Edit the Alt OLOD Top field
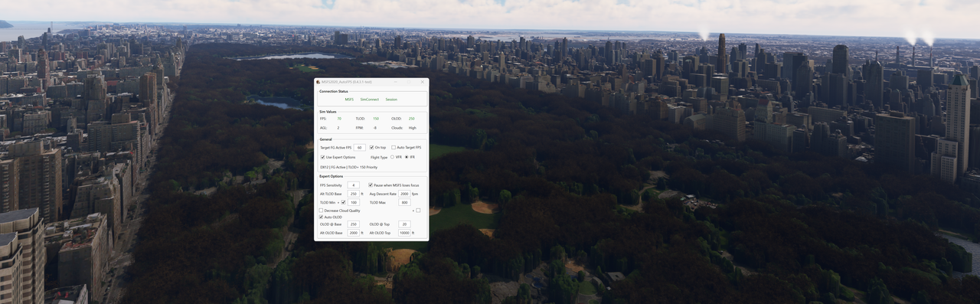980x304 pixels. (x=404, y=233)
